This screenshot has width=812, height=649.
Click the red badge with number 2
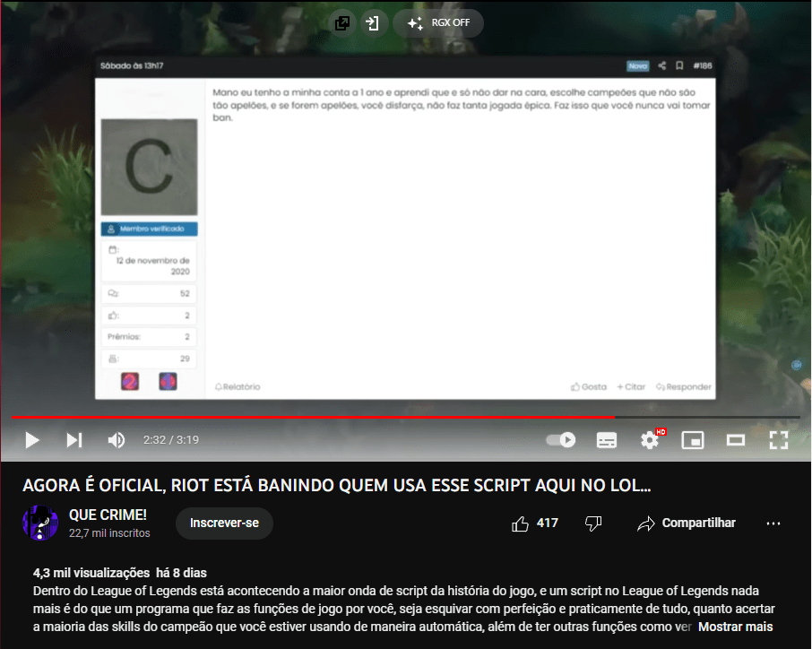pos(130,382)
